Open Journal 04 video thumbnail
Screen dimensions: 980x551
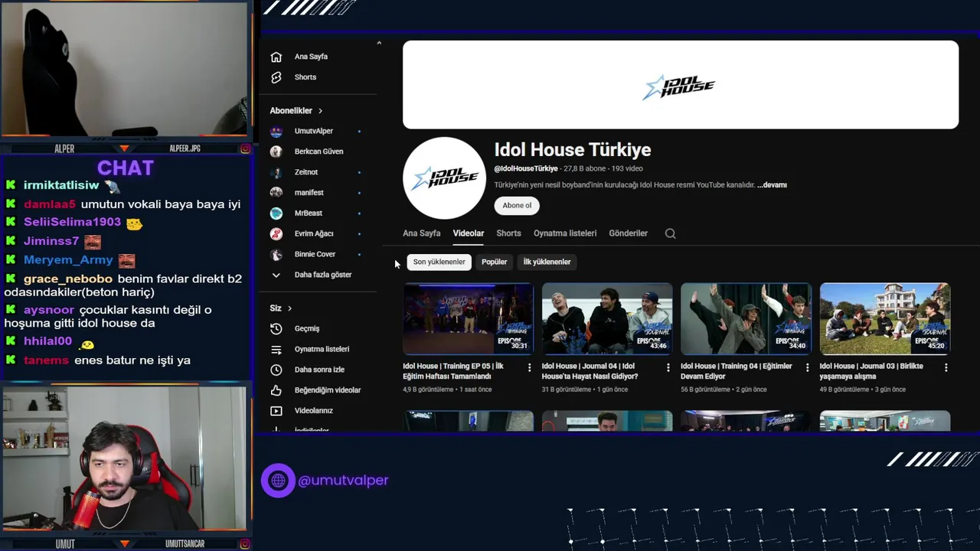pos(607,318)
